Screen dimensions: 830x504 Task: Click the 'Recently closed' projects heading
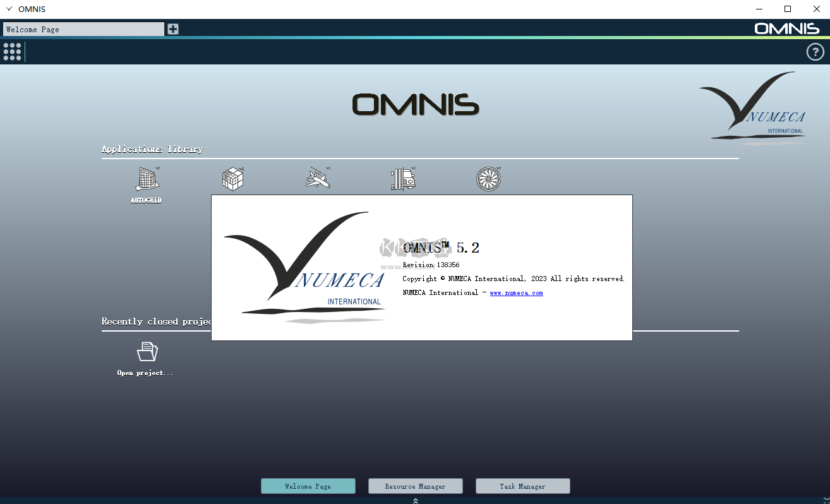click(156, 321)
